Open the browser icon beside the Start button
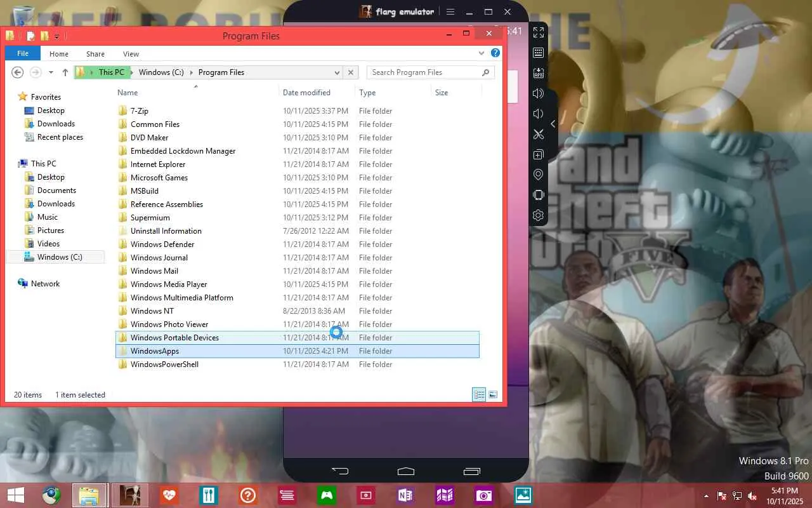812x508 pixels. click(51, 495)
